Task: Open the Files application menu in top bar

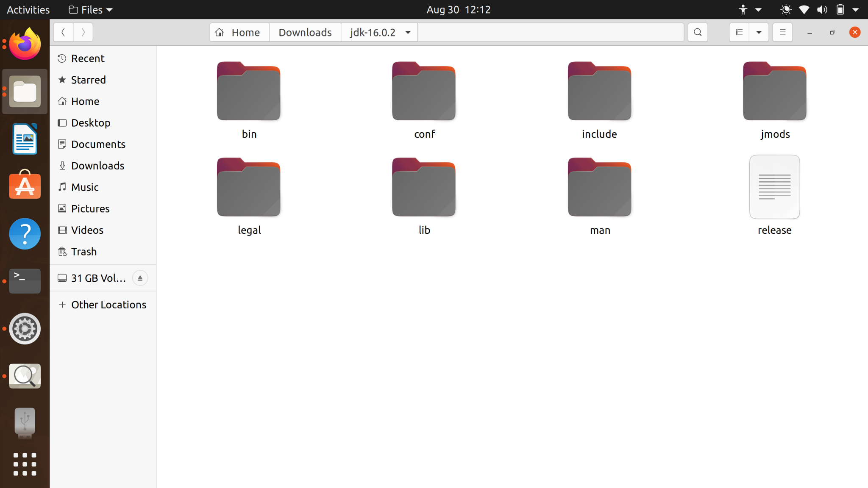Action: click(x=90, y=10)
